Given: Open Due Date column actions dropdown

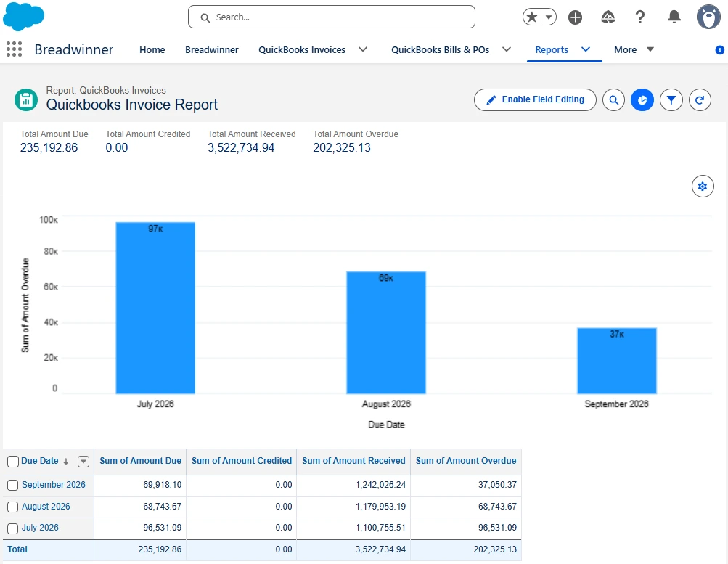Looking at the screenshot, I should (x=83, y=462).
